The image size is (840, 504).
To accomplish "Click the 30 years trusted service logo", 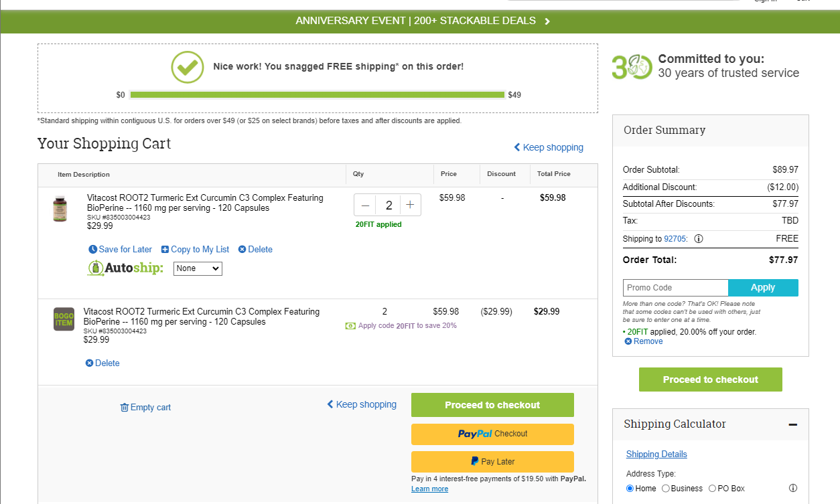I will coord(632,67).
